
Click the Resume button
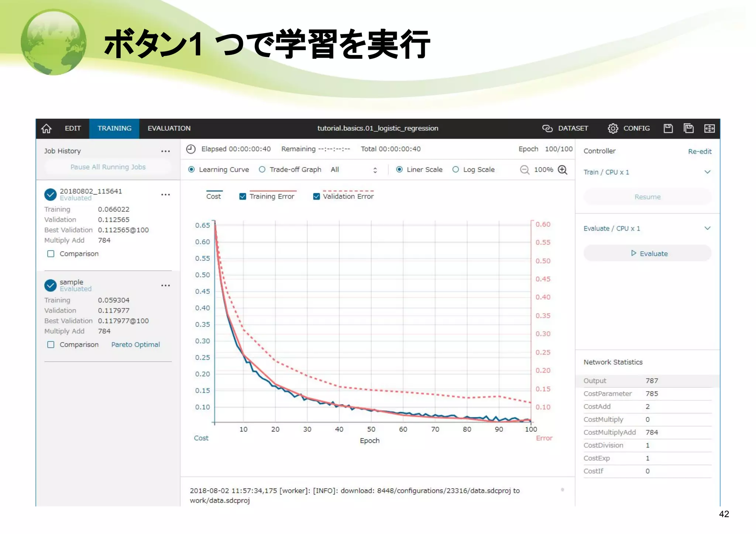pyautogui.click(x=647, y=197)
